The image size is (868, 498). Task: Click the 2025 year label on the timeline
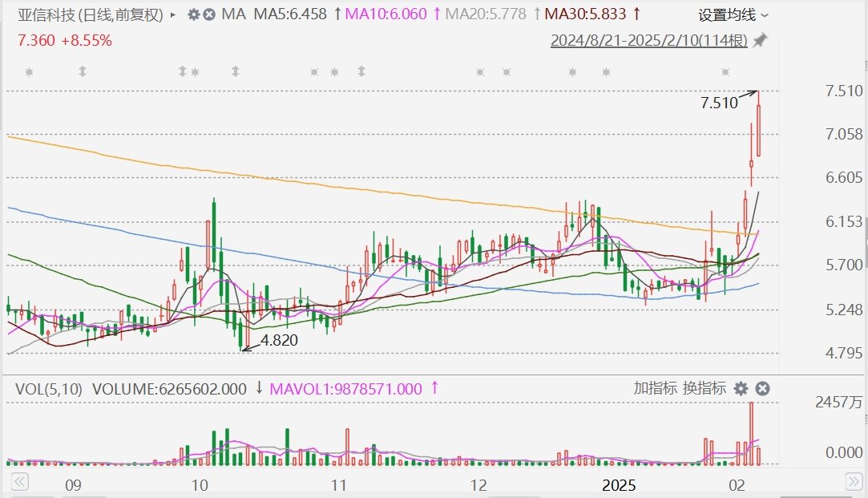click(x=619, y=486)
